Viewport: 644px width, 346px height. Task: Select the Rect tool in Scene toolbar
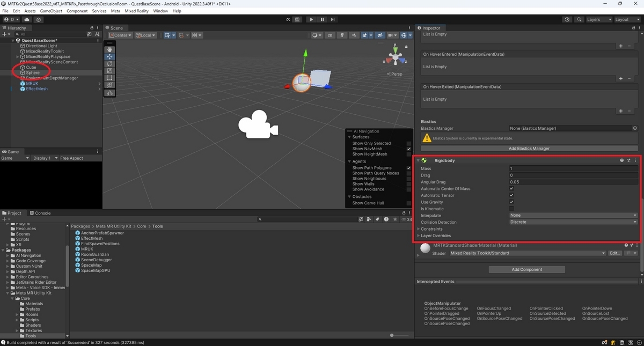109,78
